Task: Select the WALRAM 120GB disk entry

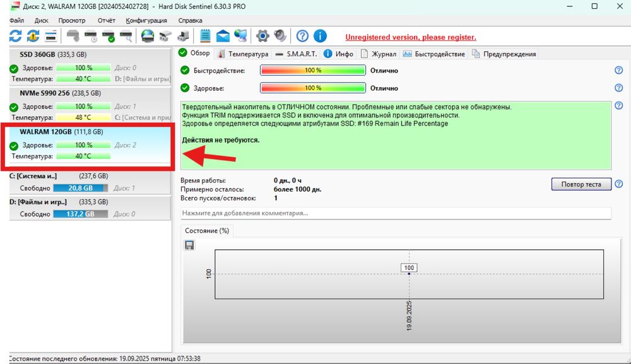Action: click(90, 144)
